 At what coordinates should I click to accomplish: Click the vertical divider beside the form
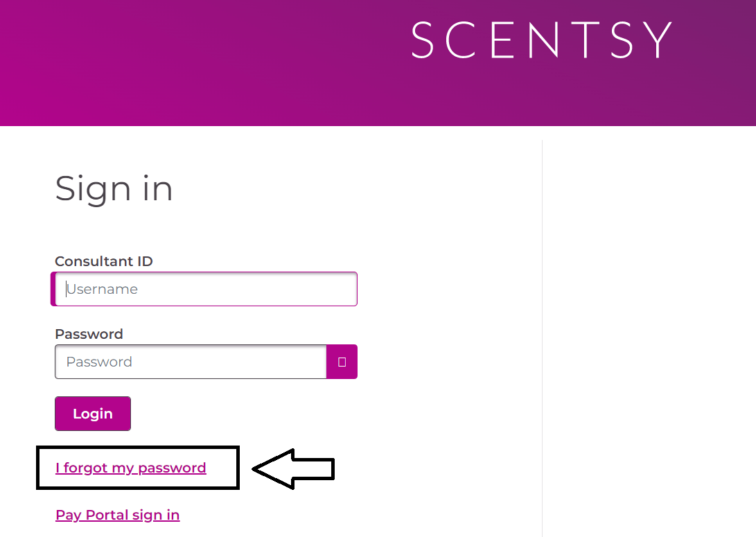[542, 337]
